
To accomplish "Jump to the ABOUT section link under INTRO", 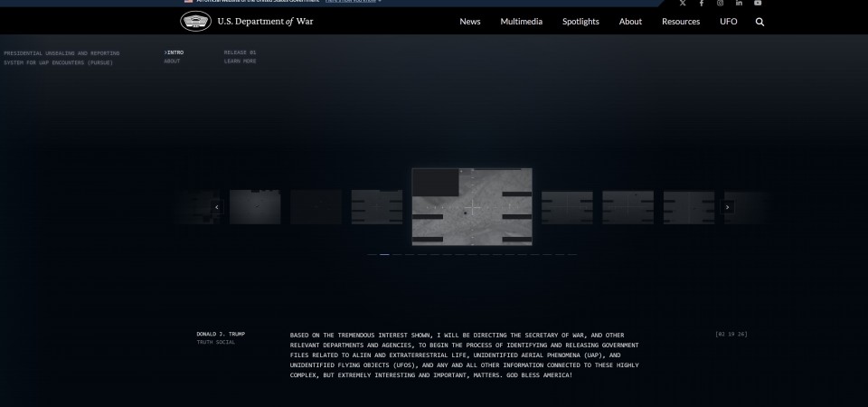I will 172,62.
